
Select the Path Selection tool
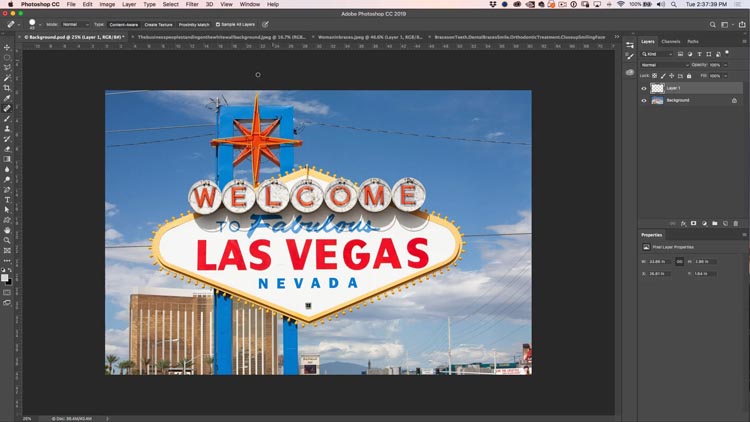[7, 210]
